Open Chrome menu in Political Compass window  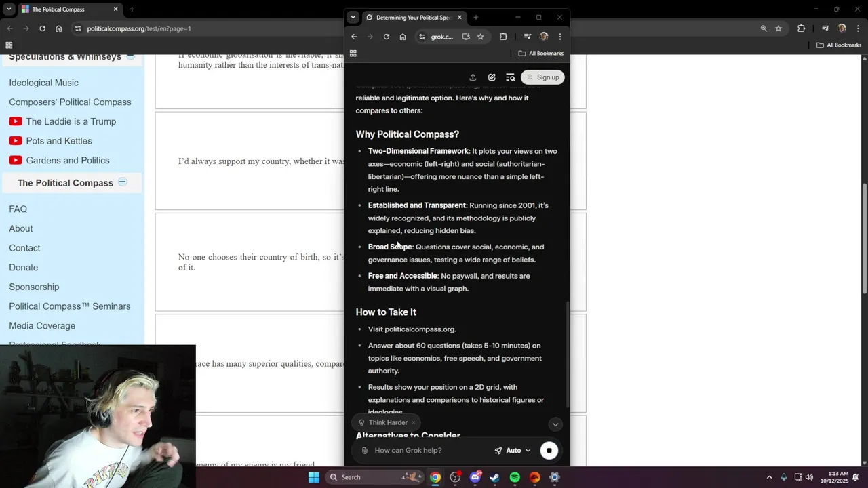pyautogui.click(x=859, y=28)
